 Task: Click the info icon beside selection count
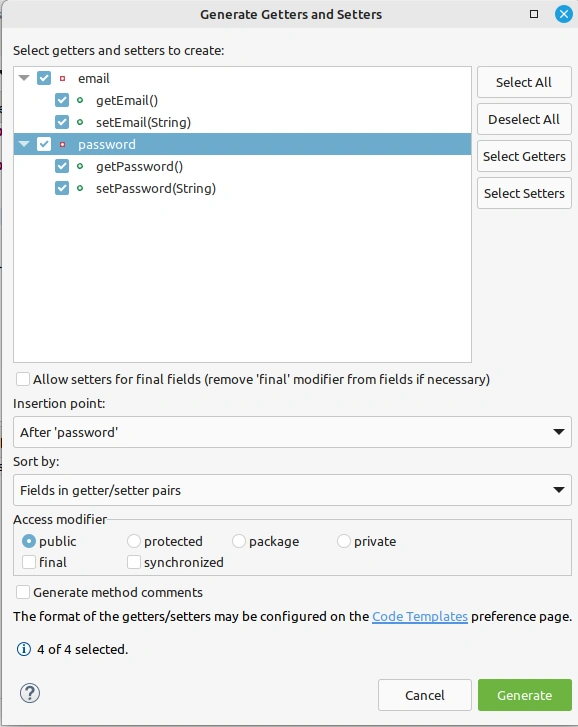[24, 649]
